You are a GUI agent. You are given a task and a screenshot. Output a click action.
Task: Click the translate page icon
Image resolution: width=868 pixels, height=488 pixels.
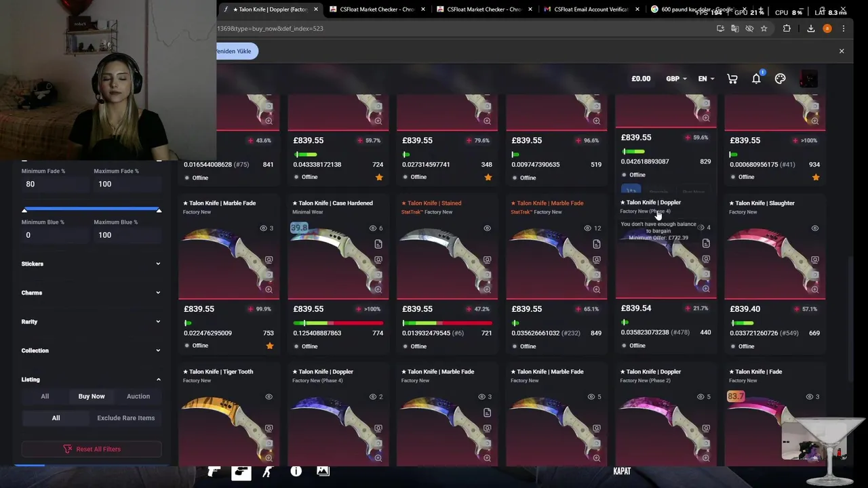[734, 28]
